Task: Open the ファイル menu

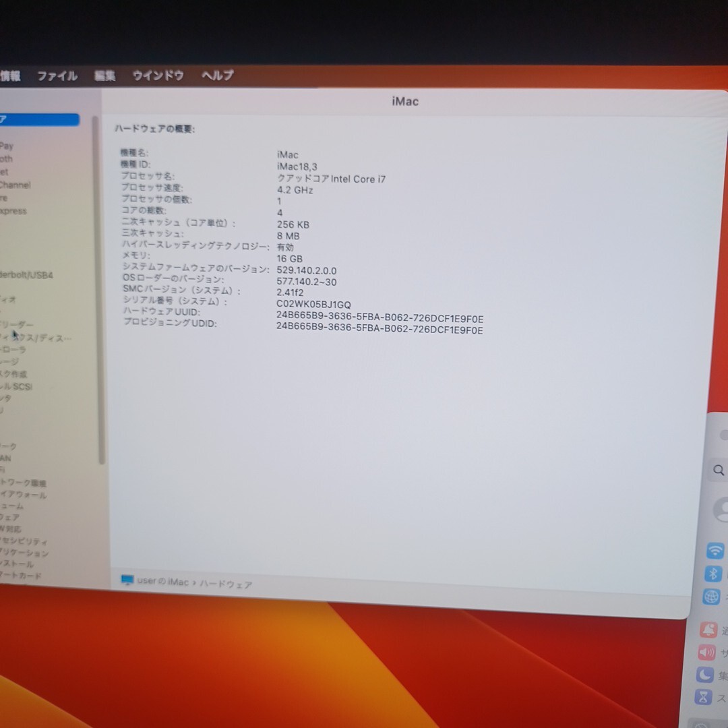Action: 57,75
